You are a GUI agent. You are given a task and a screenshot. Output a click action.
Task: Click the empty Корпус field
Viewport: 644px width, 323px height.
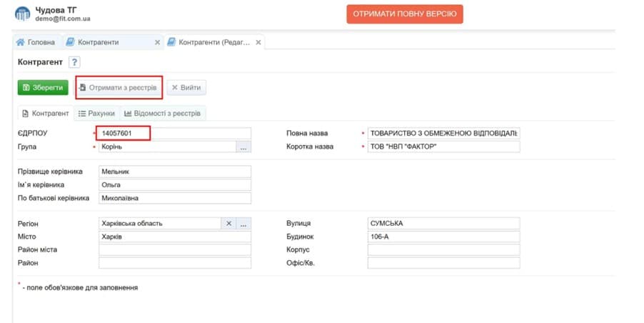443,250
